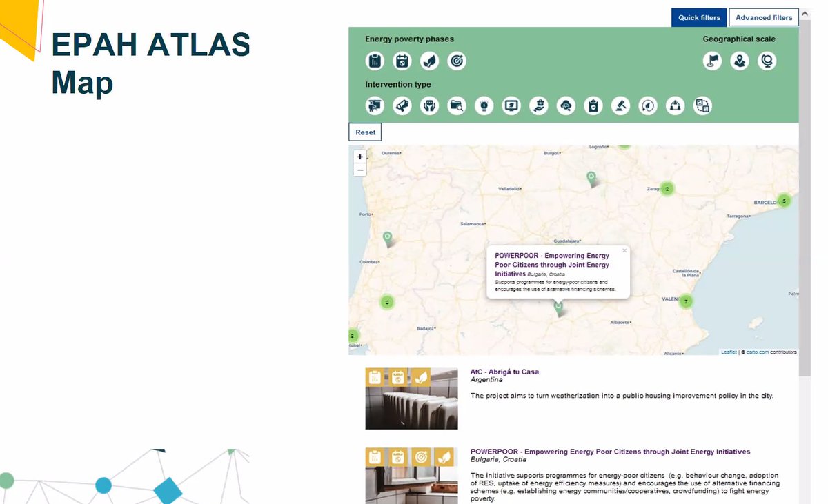Filter by flag geographical scale icon
Image resolution: width=828 pixels, height=504 pixels.
point(712,61)
